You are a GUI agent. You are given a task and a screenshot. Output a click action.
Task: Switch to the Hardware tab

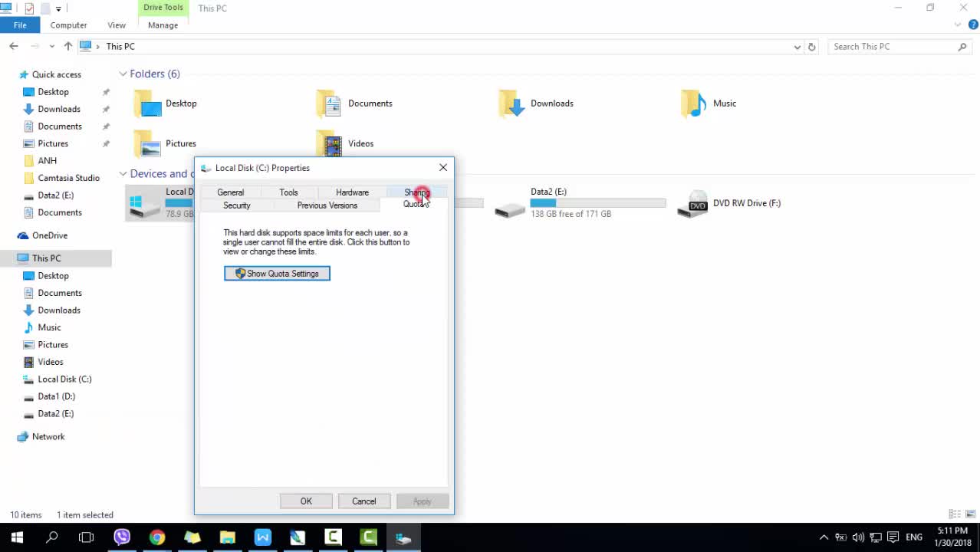(352, 192)
